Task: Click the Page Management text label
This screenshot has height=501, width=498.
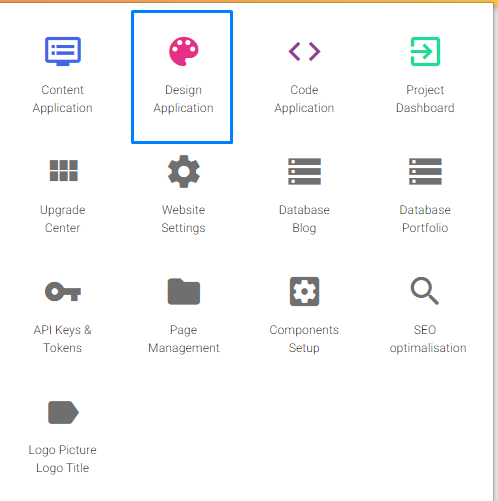Action: (x=184, y=339)
